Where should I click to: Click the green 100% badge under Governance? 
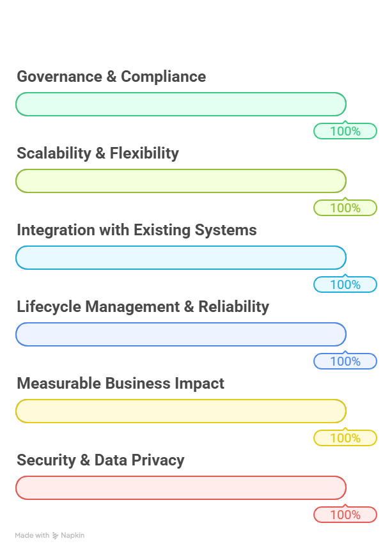(x=345, y=131)
